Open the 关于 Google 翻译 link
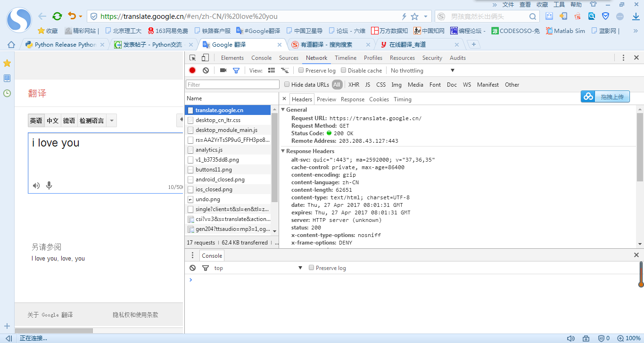This screenshot has width=644, height=343. 50,315
